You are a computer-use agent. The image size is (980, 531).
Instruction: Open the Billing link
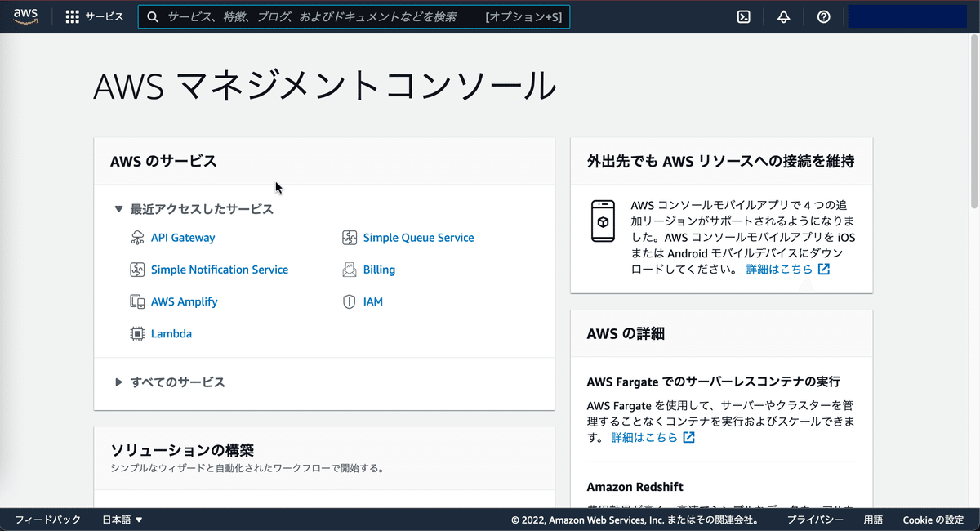click(379, 270)
